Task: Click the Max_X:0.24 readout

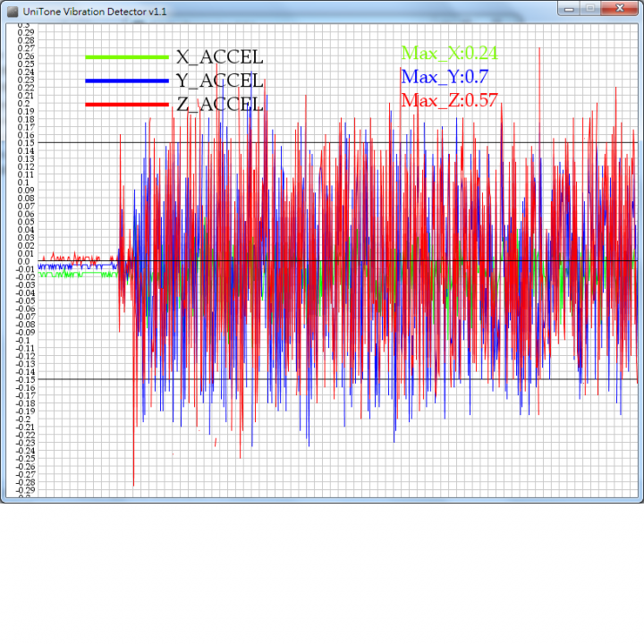Action: click(449, 53)
